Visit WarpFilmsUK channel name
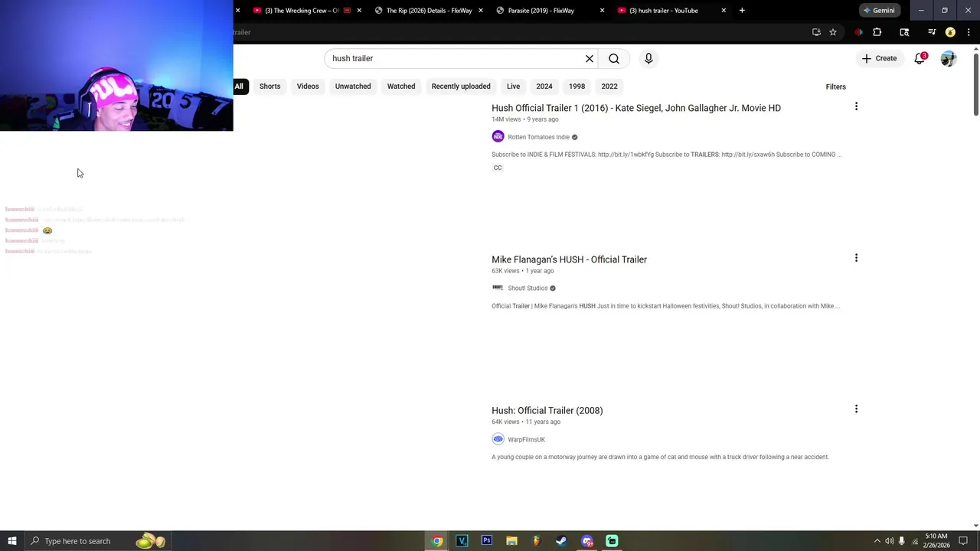The height and width of the screenshot is (551, 980). click(x=526, y=440)
